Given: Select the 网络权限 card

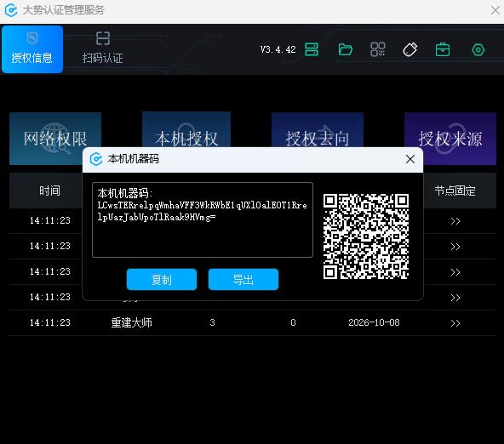Looking at the screenshot, I should coord(55,139).
